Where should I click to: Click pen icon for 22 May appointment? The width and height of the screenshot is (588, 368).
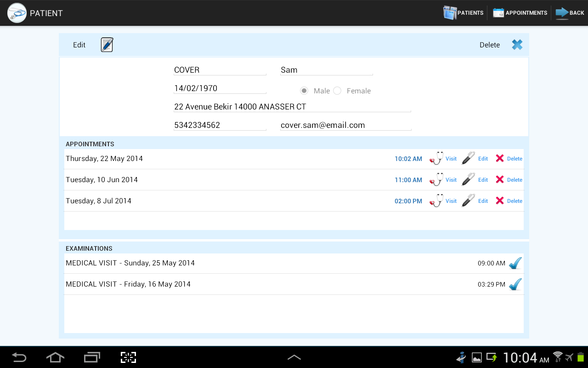(x=468, y=158)
